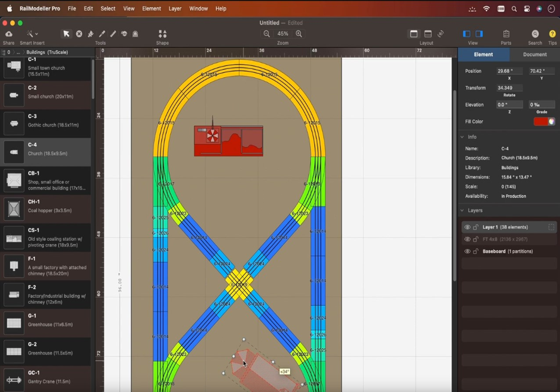This screenshot has width=560, height=392.
Task: Select the ruler measure tool
Action: pos(113,34)
